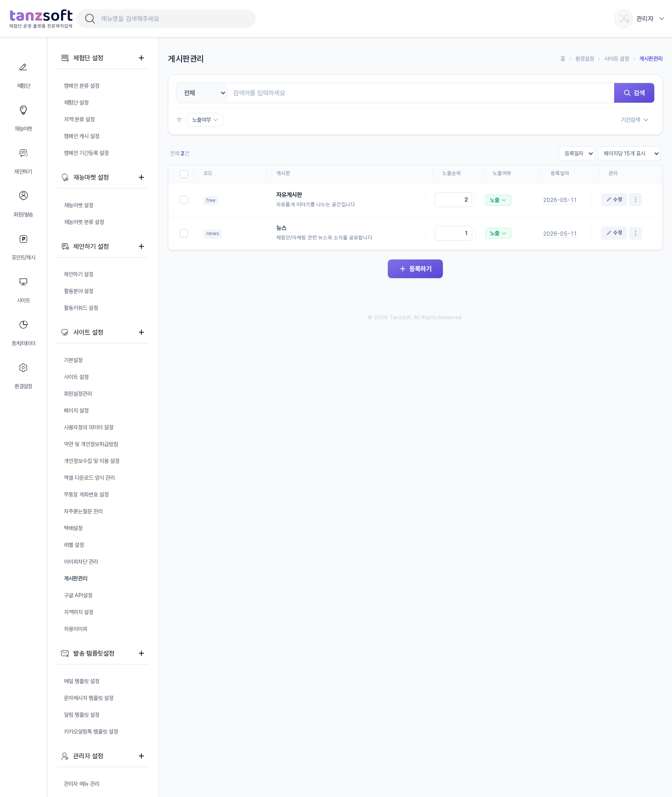Open more options for 자유게시판 row
The width and height of the screenshot is (672, 797).
636,200
